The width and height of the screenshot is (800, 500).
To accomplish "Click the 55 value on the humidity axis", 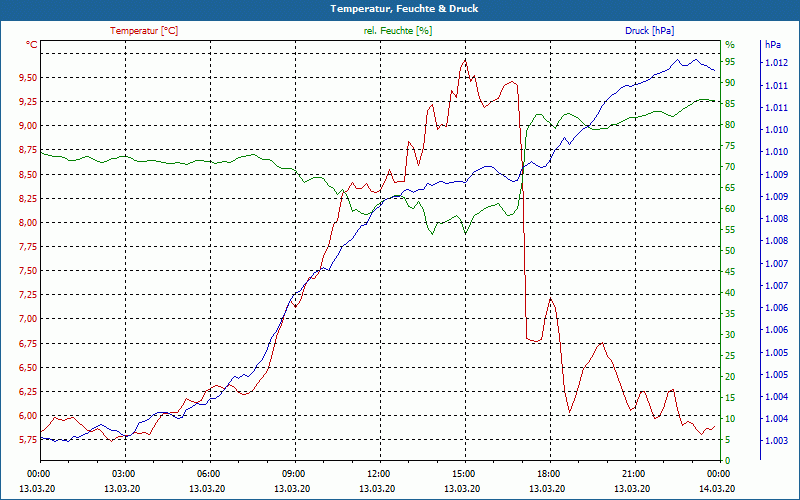I will pyautogui.click(x=730, y=230).
